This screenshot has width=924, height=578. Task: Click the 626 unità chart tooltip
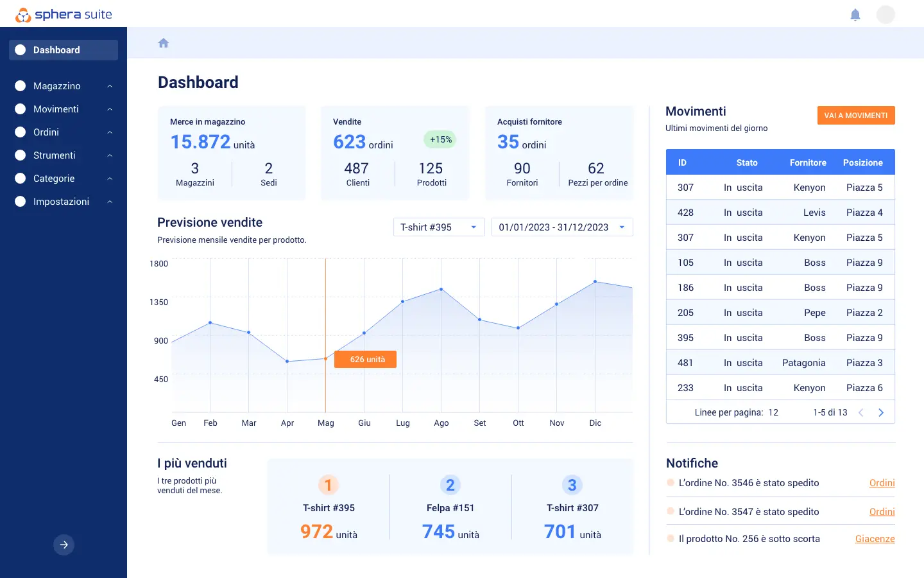(366, 360)
